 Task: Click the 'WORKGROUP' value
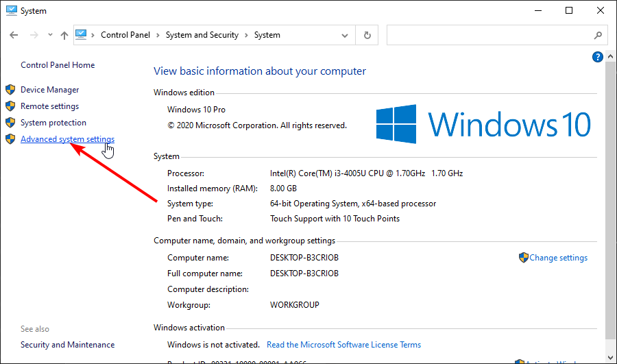[x=294, y=305]
